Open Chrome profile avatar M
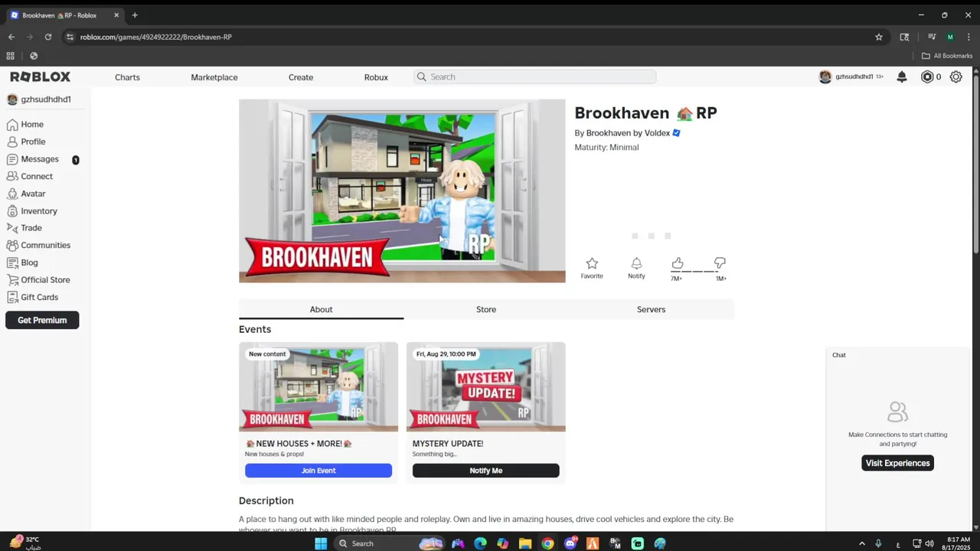The image size is (980, 551). pos(950,37)
